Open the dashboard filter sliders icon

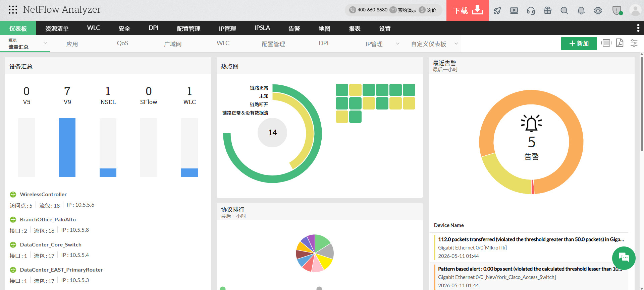(x=634, y=43)
